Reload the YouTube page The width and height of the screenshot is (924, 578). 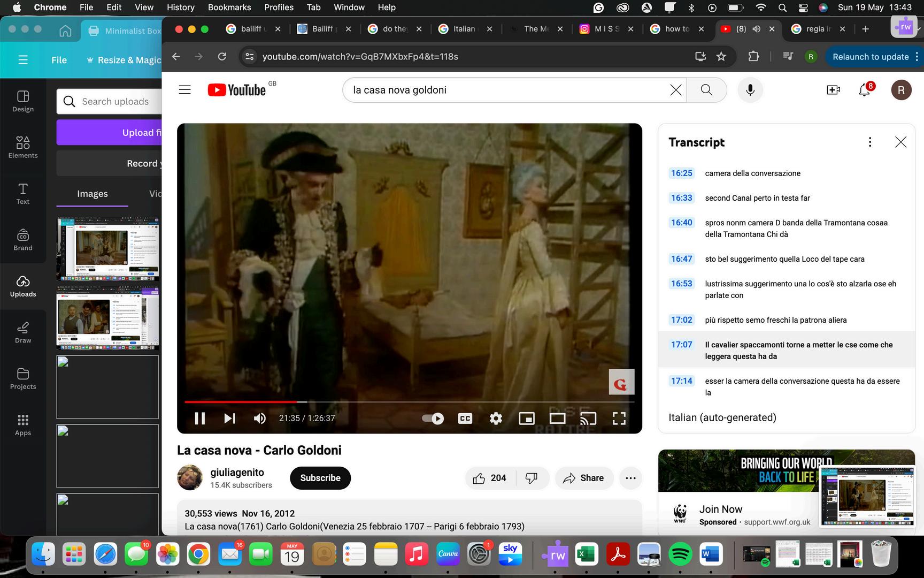pyautogui.click(x=222, y=56)
